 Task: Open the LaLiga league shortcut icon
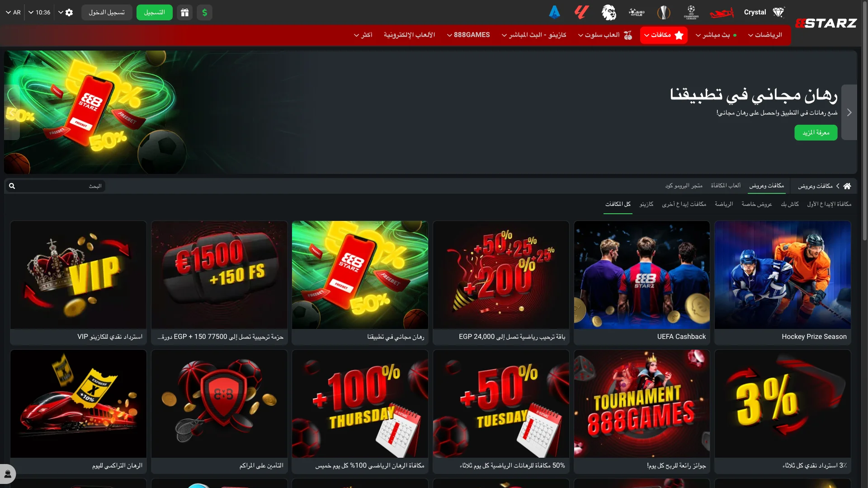point(581,12)
